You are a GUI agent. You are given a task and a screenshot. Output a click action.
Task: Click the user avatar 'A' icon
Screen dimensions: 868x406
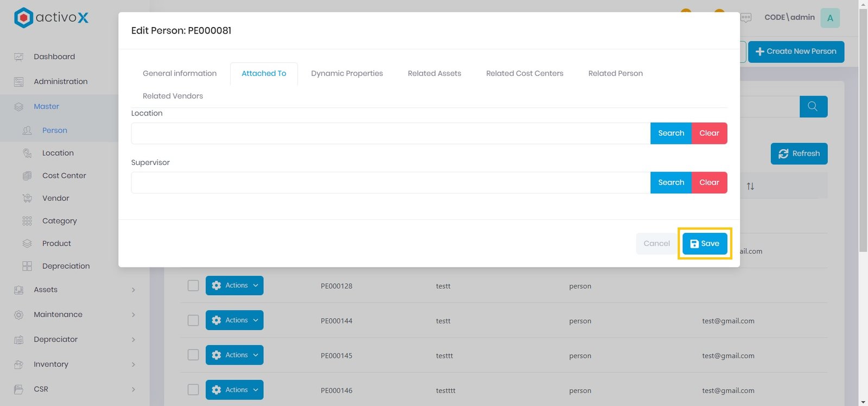(x=829, y=18)
